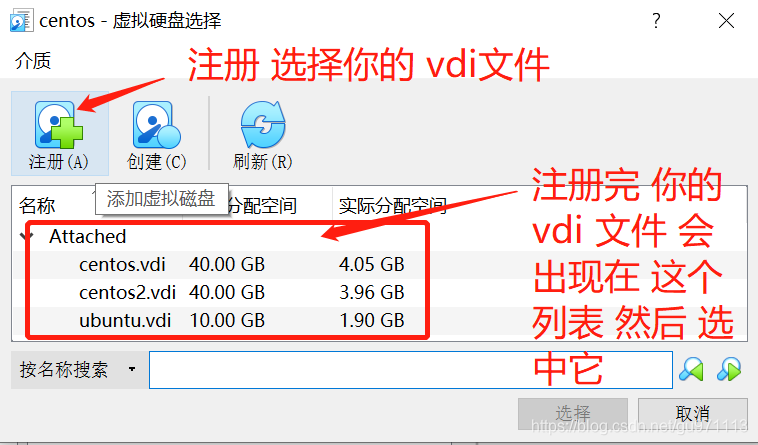The height and width of the screenshot is (445, 758).
Task: Click the 刷新(R) refresh icon
Action: 262,125
